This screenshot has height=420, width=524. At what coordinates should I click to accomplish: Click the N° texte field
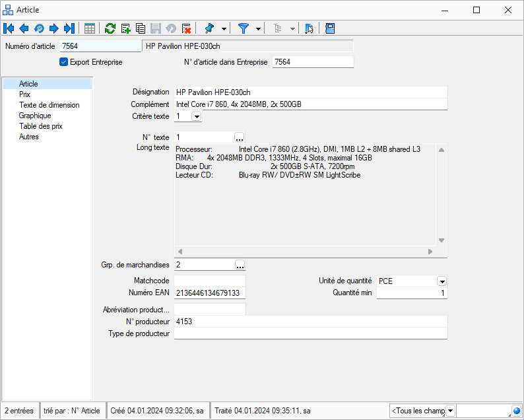(x=204, y=137)
